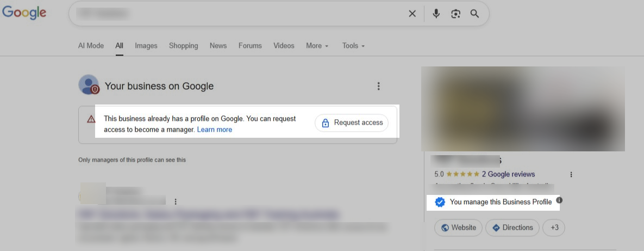Open more options beside the reviews
Viewport: 644px width, 251px height.
pos(571,174)
